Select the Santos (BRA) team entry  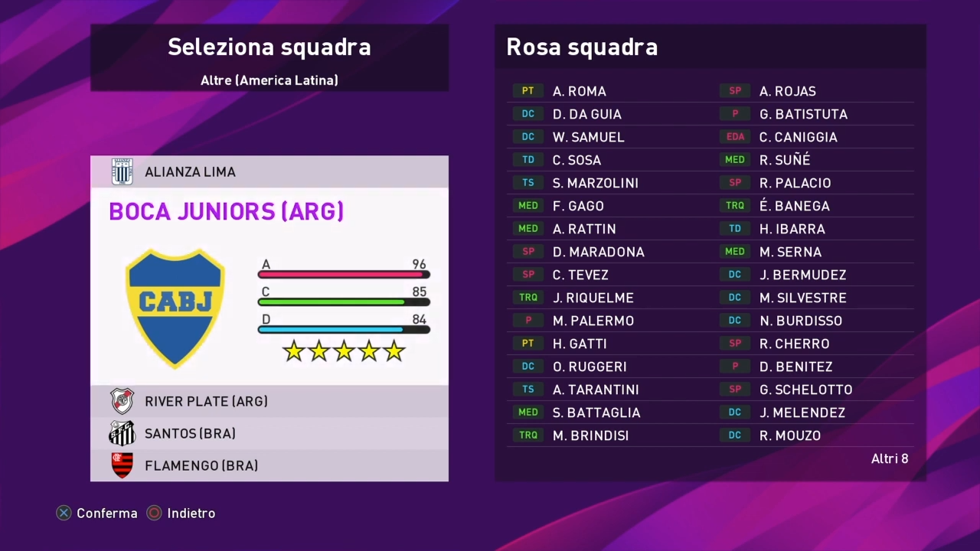pyautogui.click(x=269, y=433)
